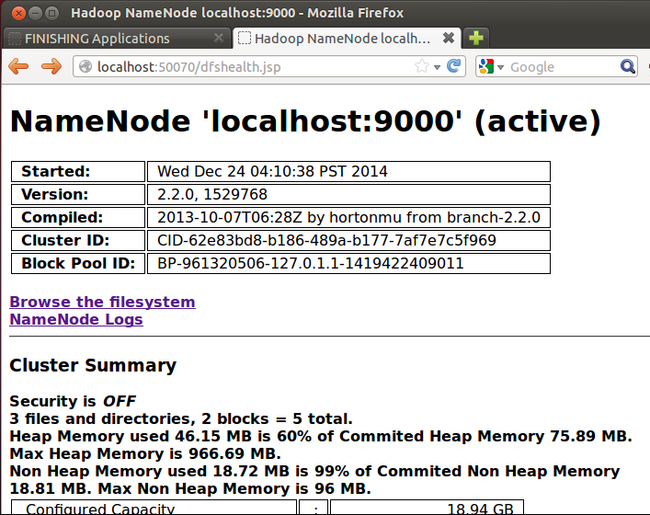Close the Hadoop NameNode tab

(448, 38)
